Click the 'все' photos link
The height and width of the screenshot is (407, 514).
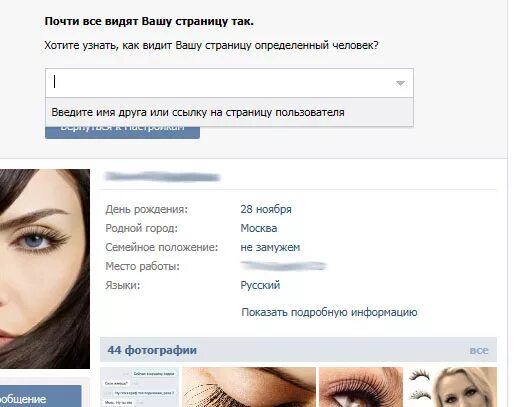pyautogui.click(x=479, y=350)
